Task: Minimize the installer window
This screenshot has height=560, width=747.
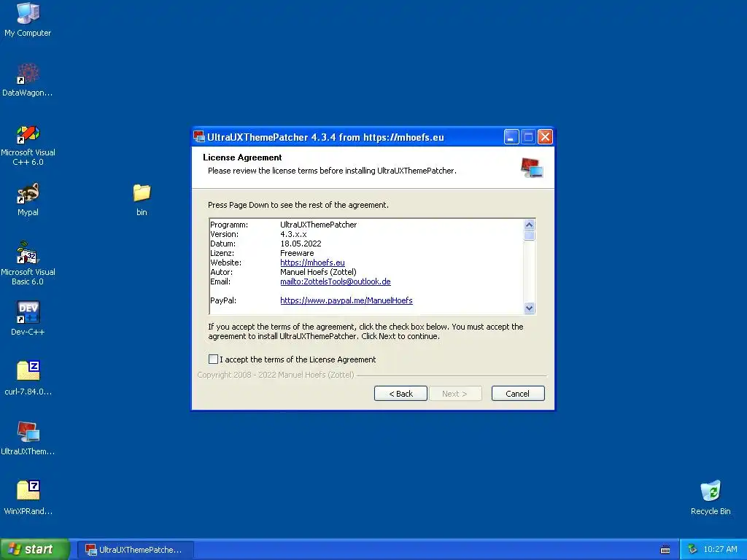Action: point(511,137)
